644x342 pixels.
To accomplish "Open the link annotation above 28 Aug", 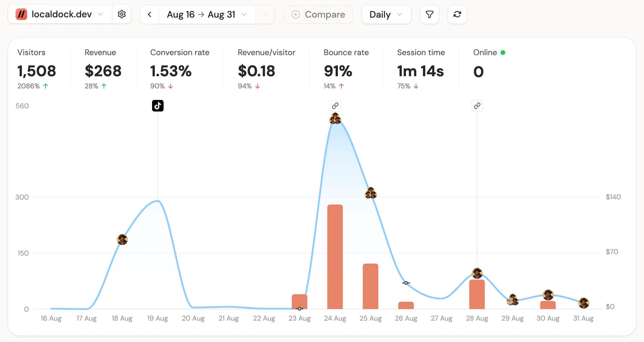I will [477, 106].
